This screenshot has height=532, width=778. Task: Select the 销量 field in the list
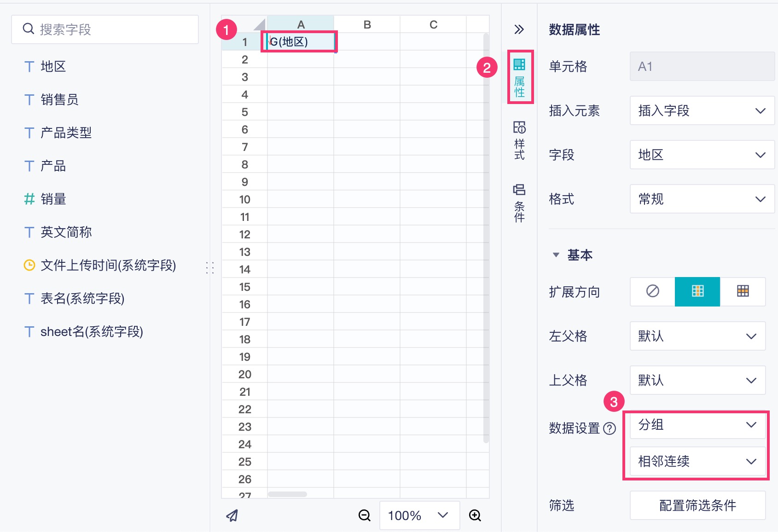click(53, 199)
